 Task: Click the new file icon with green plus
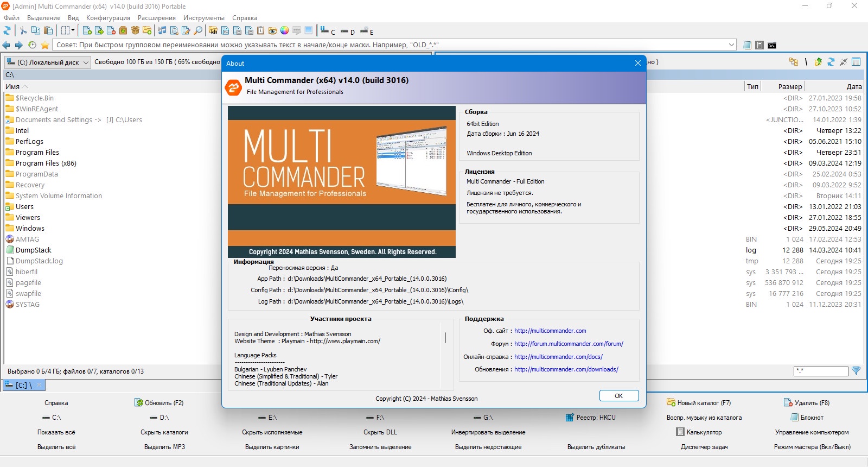tap(87, 30)
